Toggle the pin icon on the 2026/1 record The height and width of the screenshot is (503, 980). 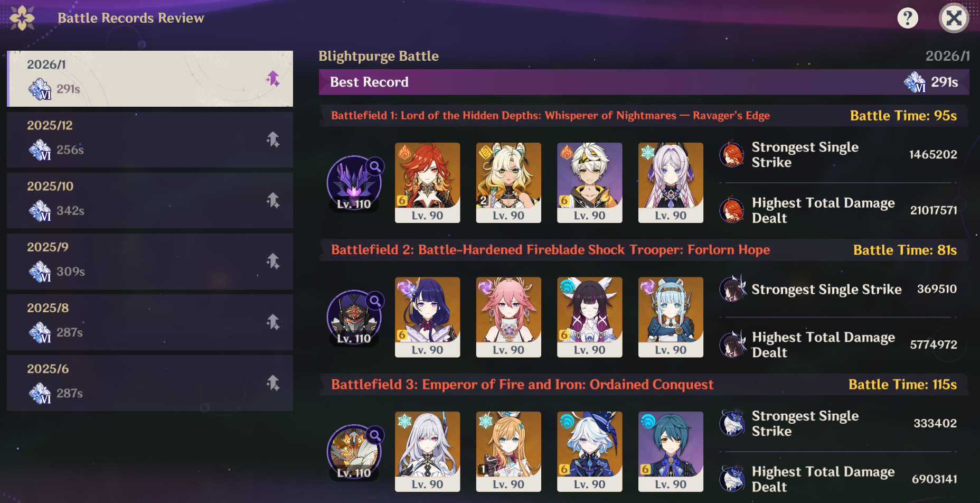click(273, 79)
